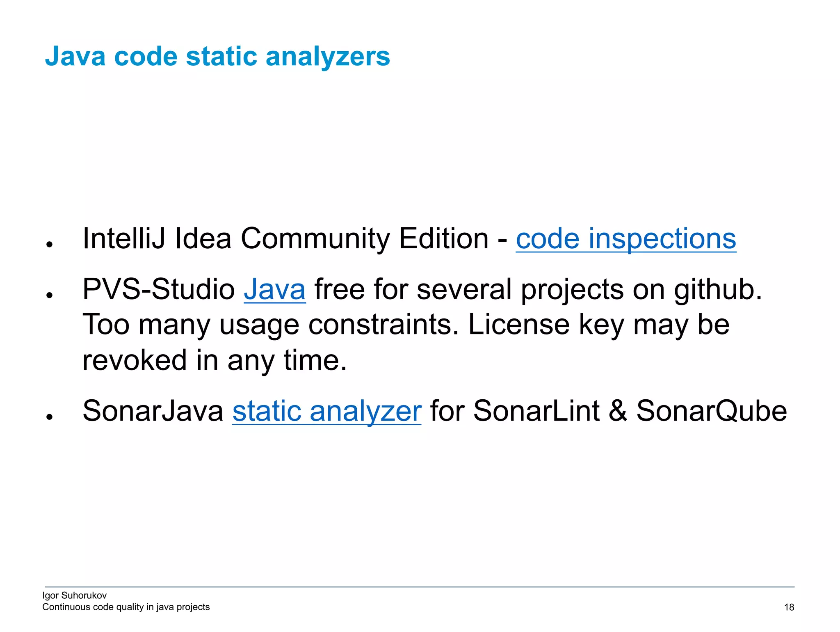
Task: Click the footer text "Continuous code quality in java projects"
Action: tap(126, 607)
